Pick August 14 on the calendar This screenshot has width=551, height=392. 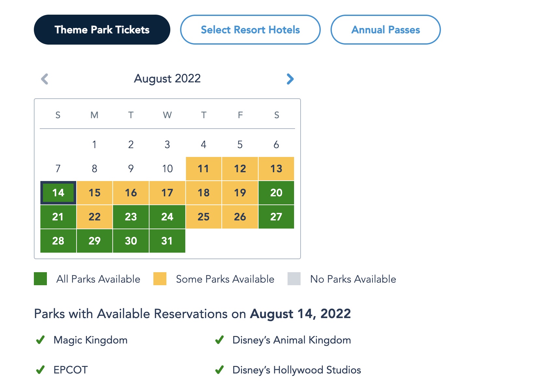click(x=58, y=193)
